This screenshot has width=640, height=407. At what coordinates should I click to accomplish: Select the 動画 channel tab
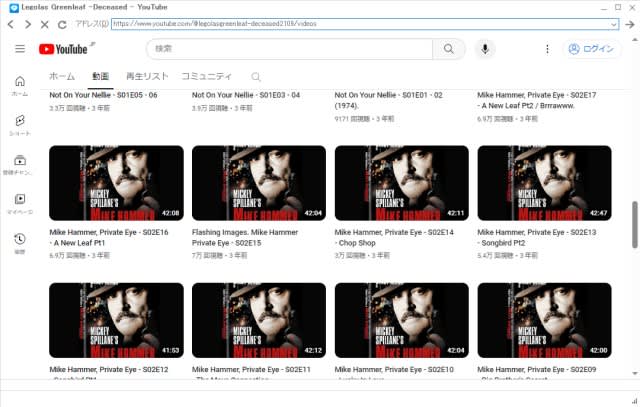100,76
